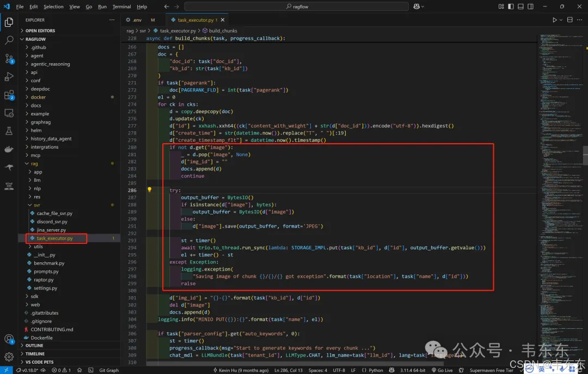Start Go Live server from status bar
This screenshot has width=588, height=374.
tap(442, 370)
